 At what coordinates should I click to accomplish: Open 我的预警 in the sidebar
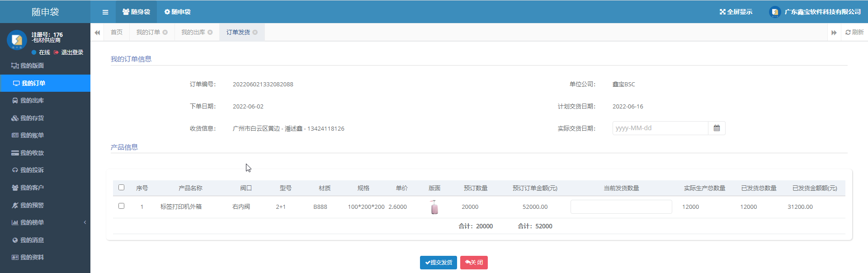coord(45,205)
